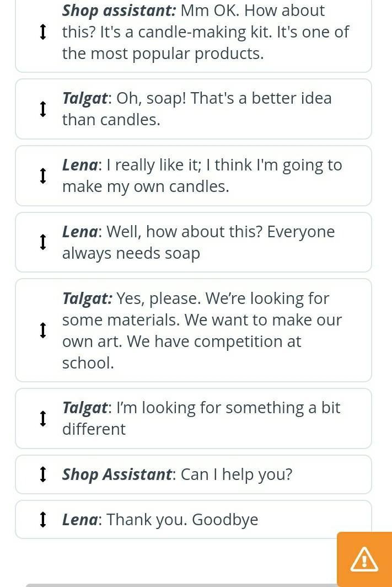This screenshot has width=392, height=587.
Task: Select the reorder handle for 'Yes, please' line
Action: coord(43,330)
